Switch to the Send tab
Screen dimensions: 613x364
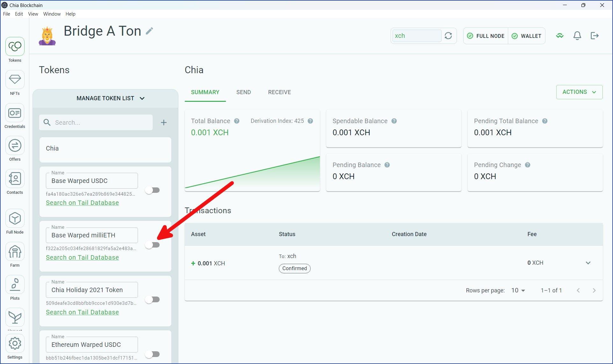[x=243, y=92]
